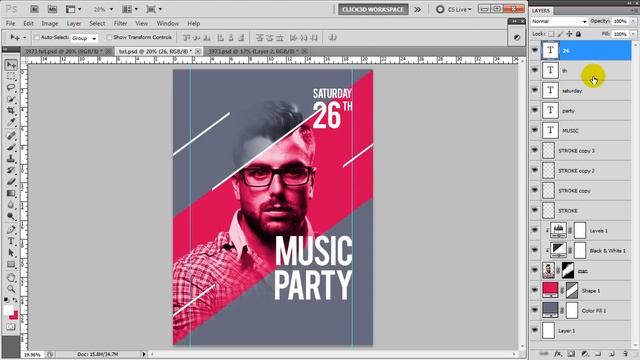Open the blending mode Normal dropdown
Screen dimensions: 640x360
click(559, 21)
